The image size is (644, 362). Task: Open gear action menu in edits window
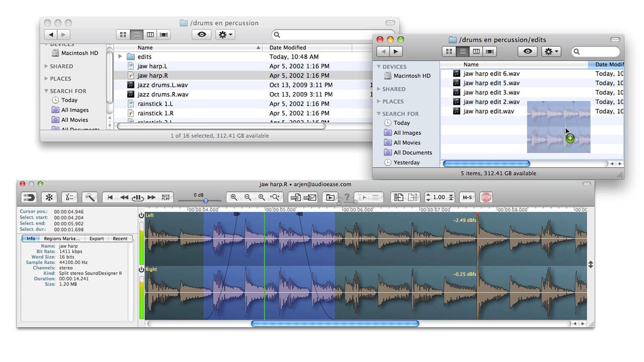coord(551,51)
